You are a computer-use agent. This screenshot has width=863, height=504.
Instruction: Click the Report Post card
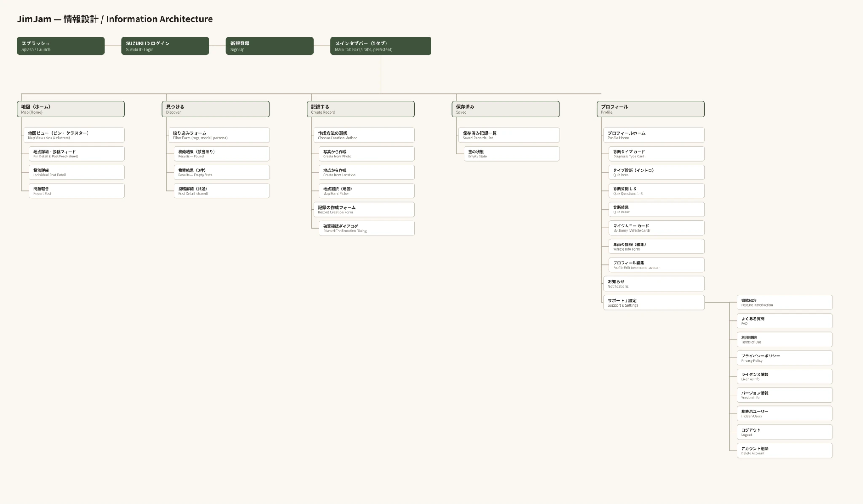[77, 191]
